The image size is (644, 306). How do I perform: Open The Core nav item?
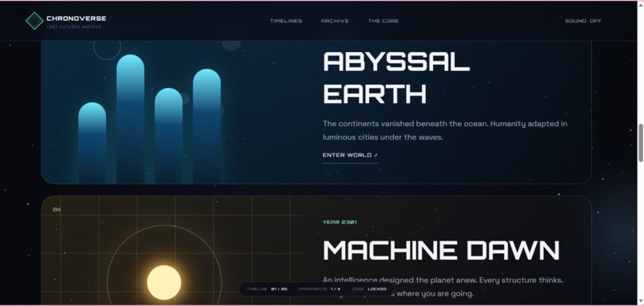[x=384, y=21]
